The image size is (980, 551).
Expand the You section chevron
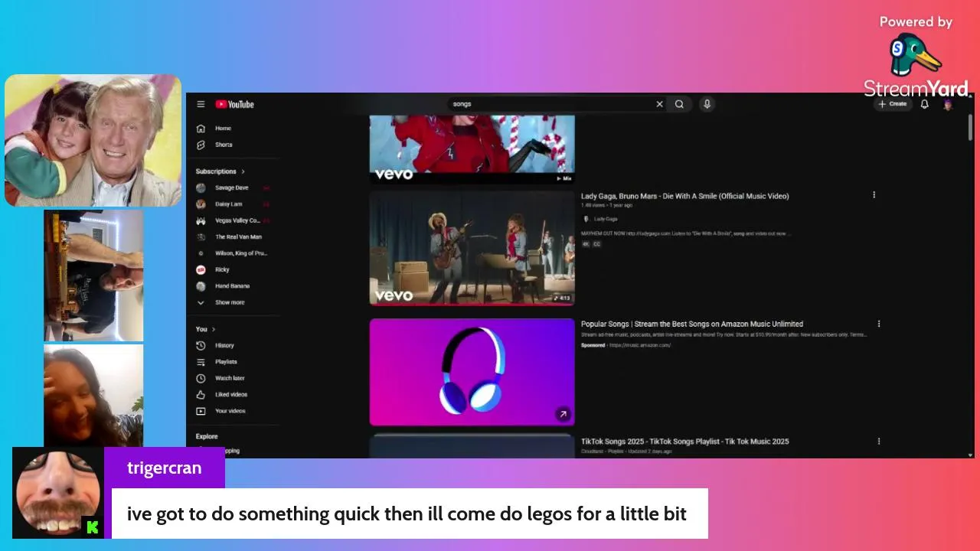213,329
